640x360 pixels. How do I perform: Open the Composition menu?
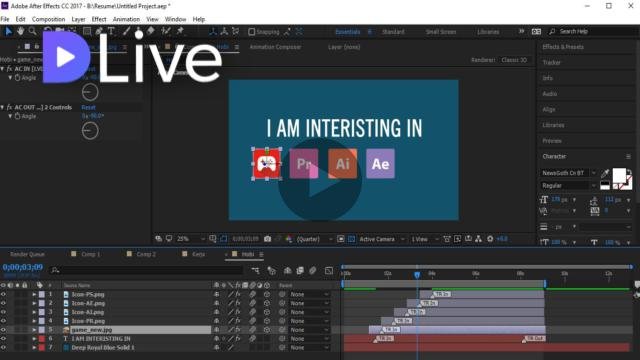tap(49, 19)
